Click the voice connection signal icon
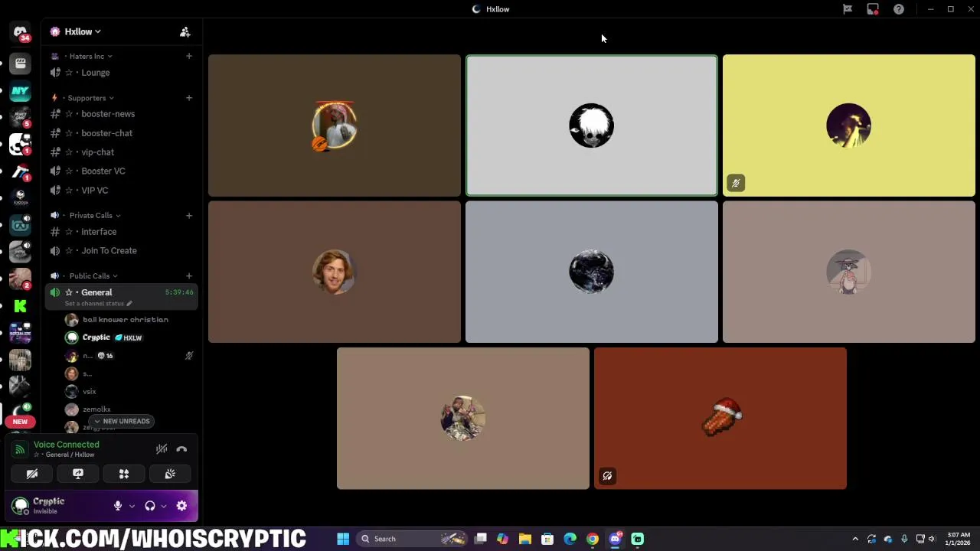 [20, 449]
